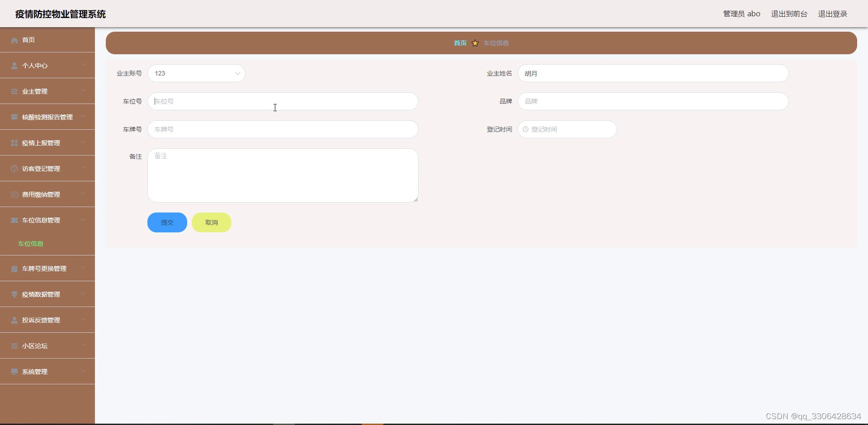The width and height of the screenshot is (868, 425).
Task: Expand 业主管理 chevron arrow
Action: pos(83,91)
